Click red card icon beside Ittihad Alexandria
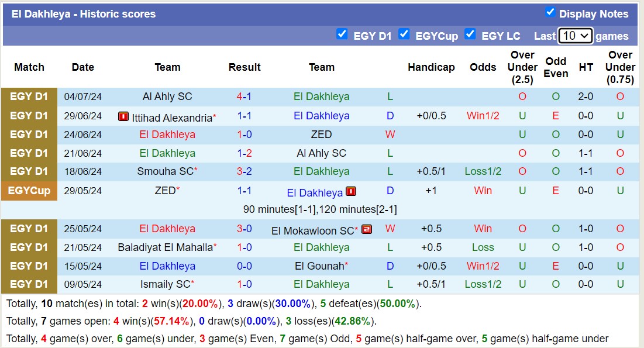Viewport: 644px width, 348px height. [x=123, y=116]
